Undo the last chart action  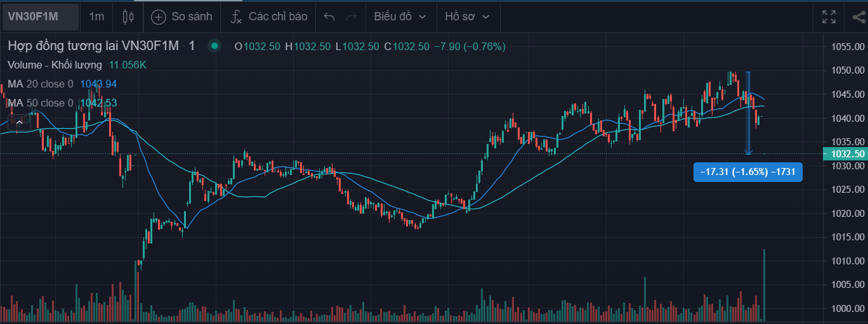[329, 16]
